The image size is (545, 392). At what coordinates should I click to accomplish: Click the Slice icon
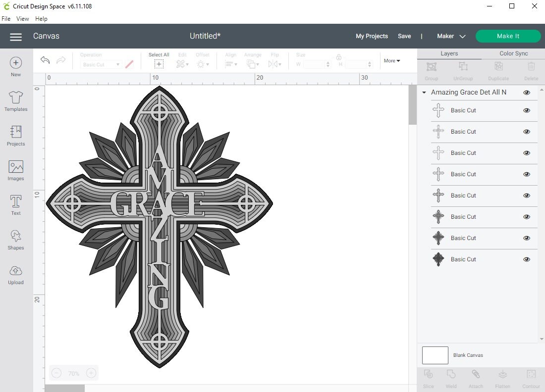428,378
